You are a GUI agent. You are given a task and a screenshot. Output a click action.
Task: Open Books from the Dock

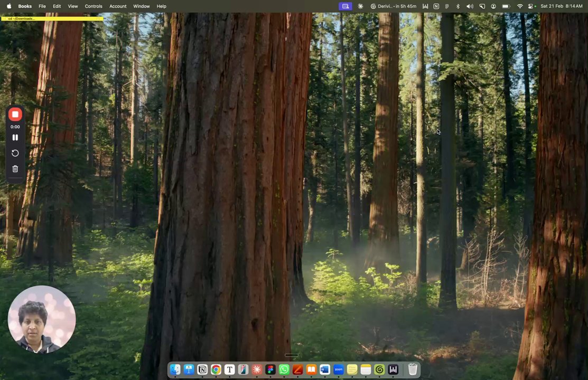coord(311,369)
